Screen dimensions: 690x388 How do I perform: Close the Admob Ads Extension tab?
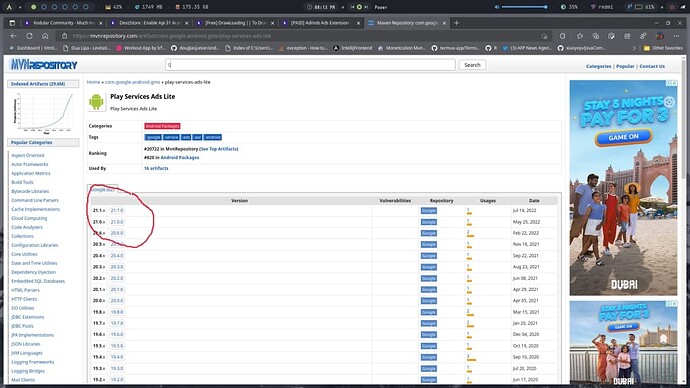point(358,23)
